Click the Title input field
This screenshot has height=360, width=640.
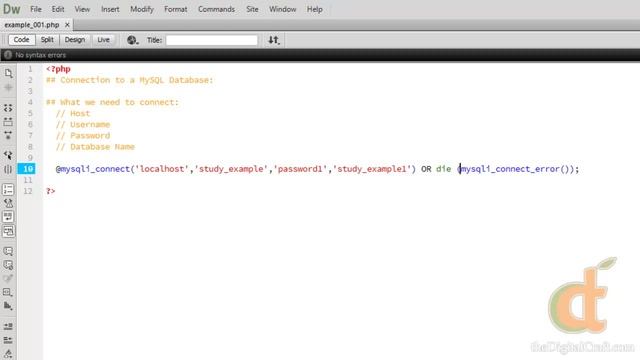[212, 40]
